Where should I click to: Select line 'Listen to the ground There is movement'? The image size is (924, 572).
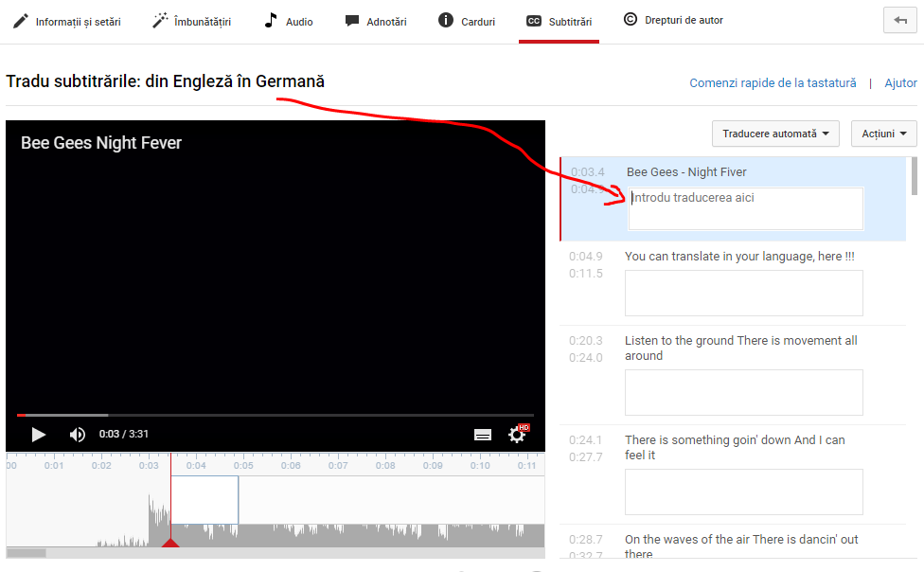point(740,348)
